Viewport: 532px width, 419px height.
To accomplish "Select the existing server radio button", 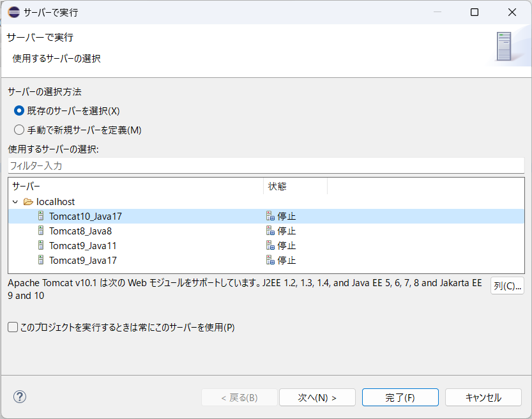I will (x=19, y=110).
